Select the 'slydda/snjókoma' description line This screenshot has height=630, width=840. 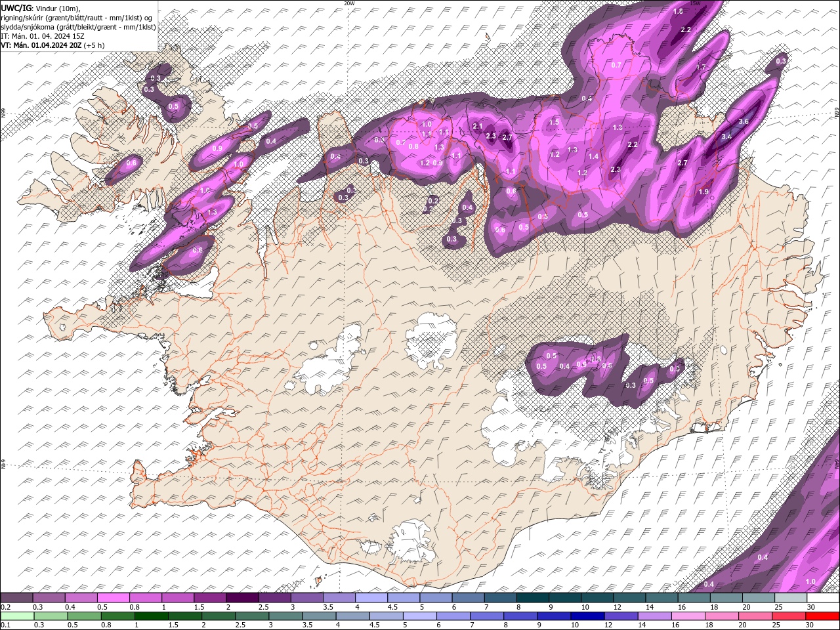coord(78,27)
